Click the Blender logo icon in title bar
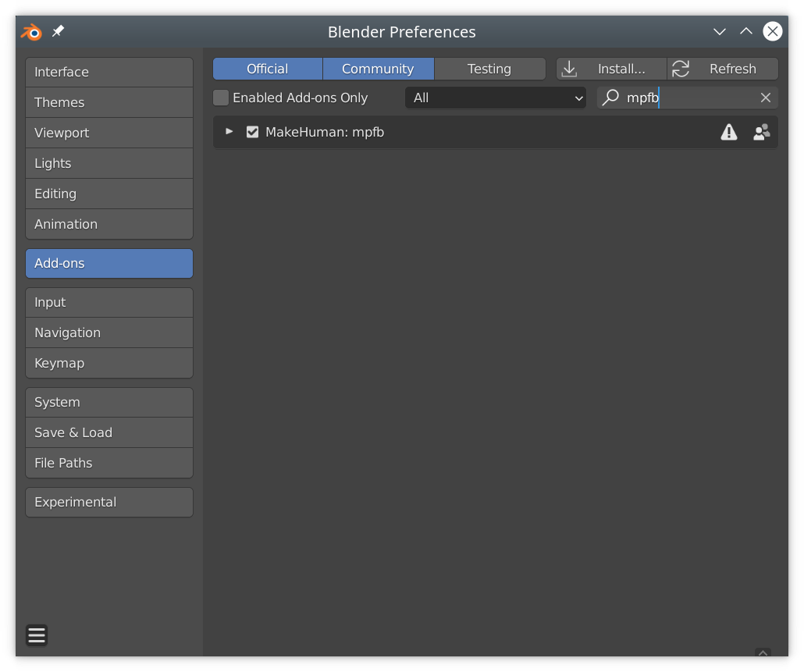This screenshot has height=672, width=804. click(x=31, y=32)
